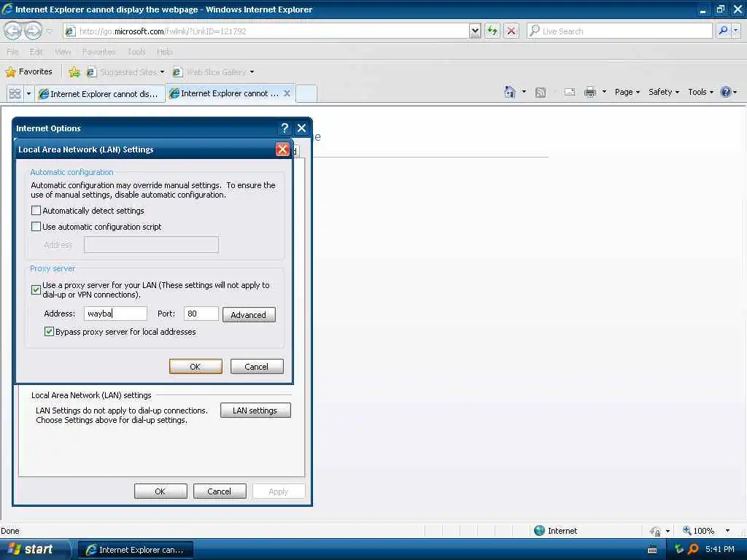Click the 100% zoom level icon
This screenshot has width=747, height=560.
tap(687, 531)
